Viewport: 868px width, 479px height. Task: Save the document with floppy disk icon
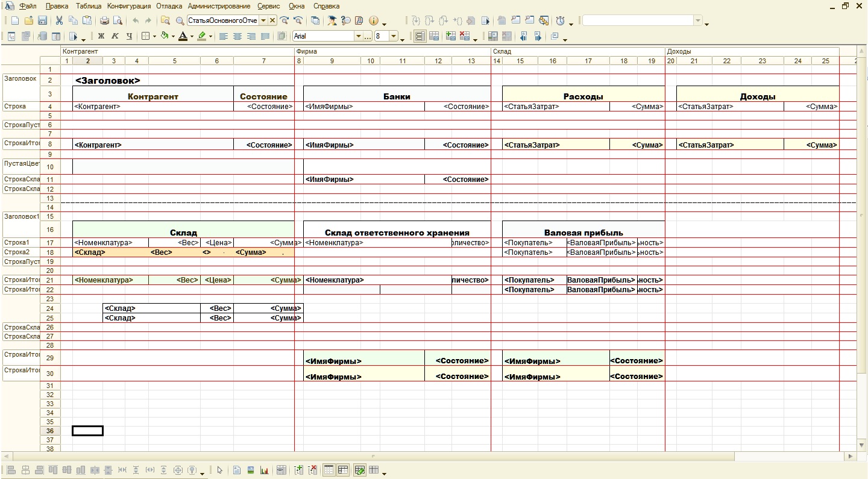[42, 21]
